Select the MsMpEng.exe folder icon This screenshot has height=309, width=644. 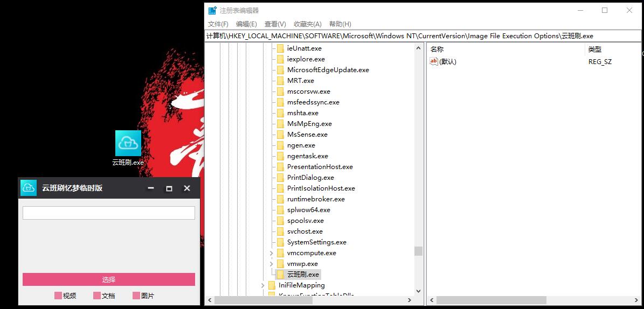pos(280,123)
